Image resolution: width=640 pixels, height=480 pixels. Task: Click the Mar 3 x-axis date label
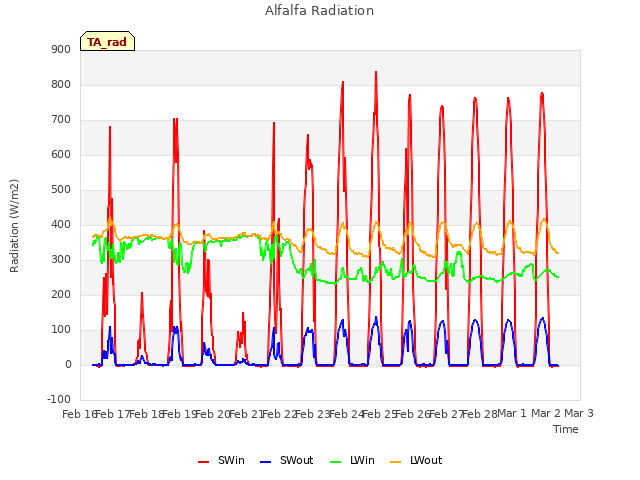tap(579, 413)
